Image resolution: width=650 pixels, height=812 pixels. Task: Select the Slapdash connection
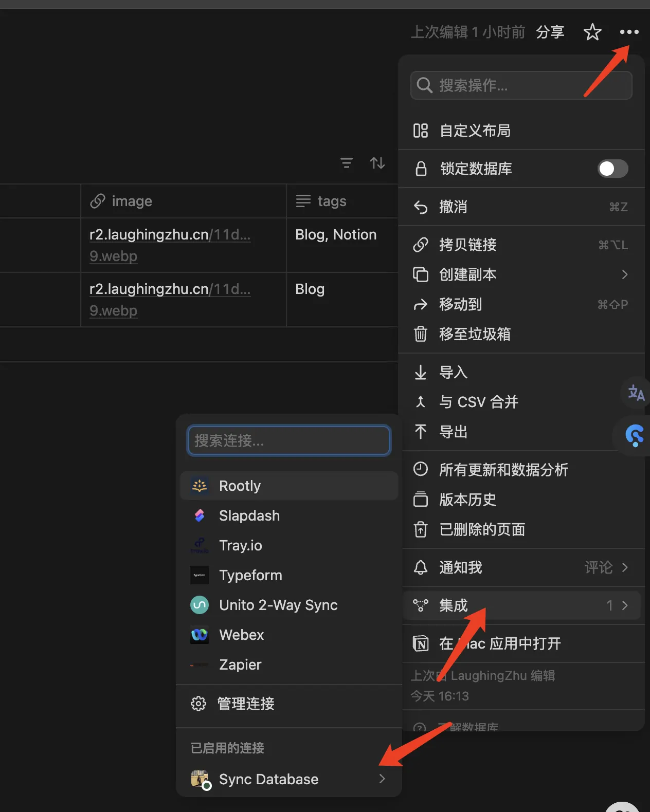[289, 515]
